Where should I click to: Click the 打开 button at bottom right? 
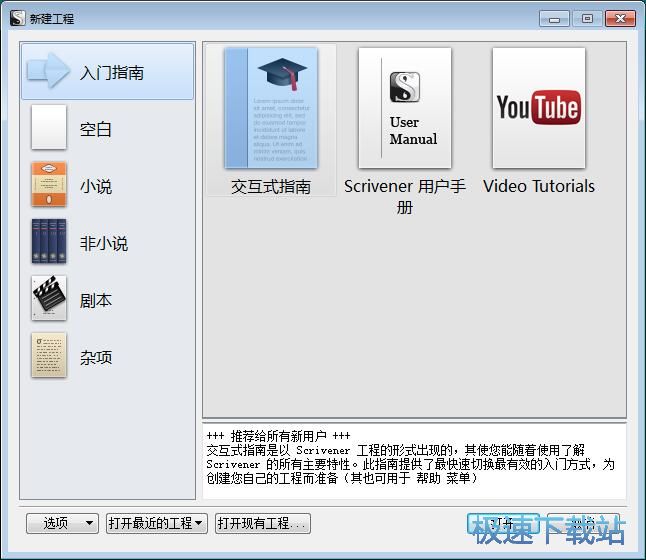[503, 523]
